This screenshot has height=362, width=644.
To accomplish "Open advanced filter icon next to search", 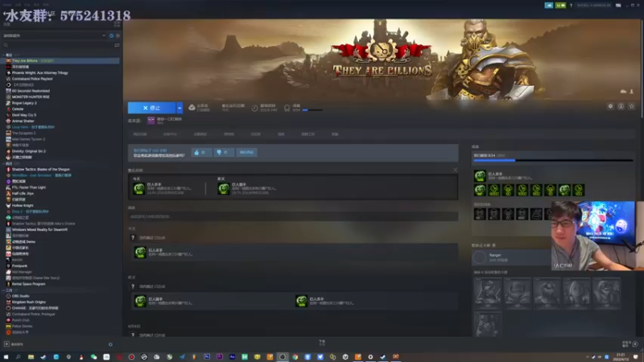I will tap(117, 45).
